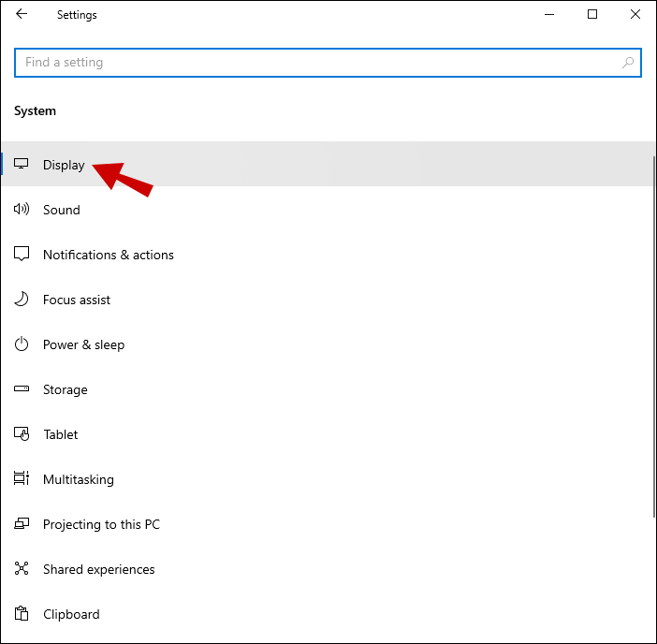Click the Sound speaker icon
This screenshot has width=657, height=644.
click(x=22, y=210)
